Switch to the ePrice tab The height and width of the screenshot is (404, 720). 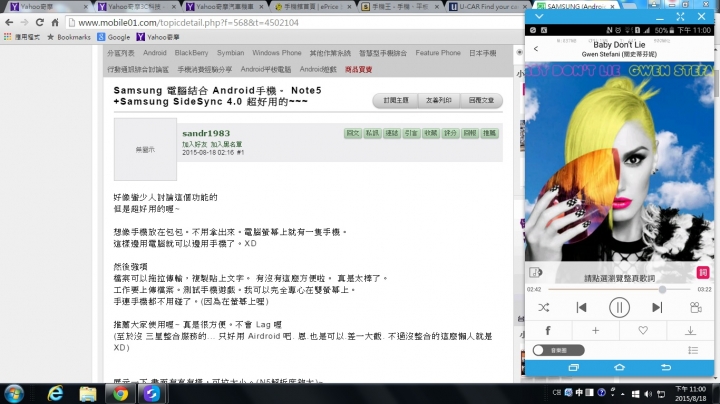[312, 6]
